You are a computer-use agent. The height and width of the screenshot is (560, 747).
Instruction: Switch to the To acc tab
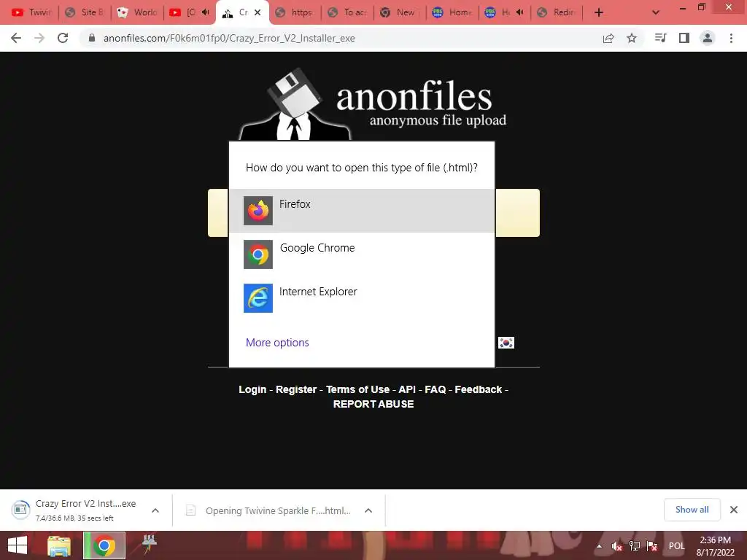[x=348, y=12]
